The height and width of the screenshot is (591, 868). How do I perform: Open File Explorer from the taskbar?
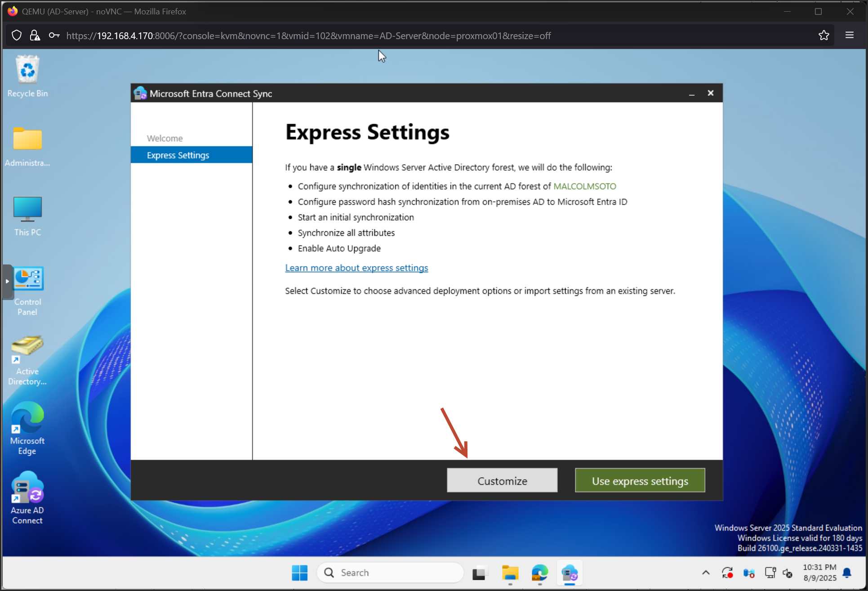(x=510, y=573)
